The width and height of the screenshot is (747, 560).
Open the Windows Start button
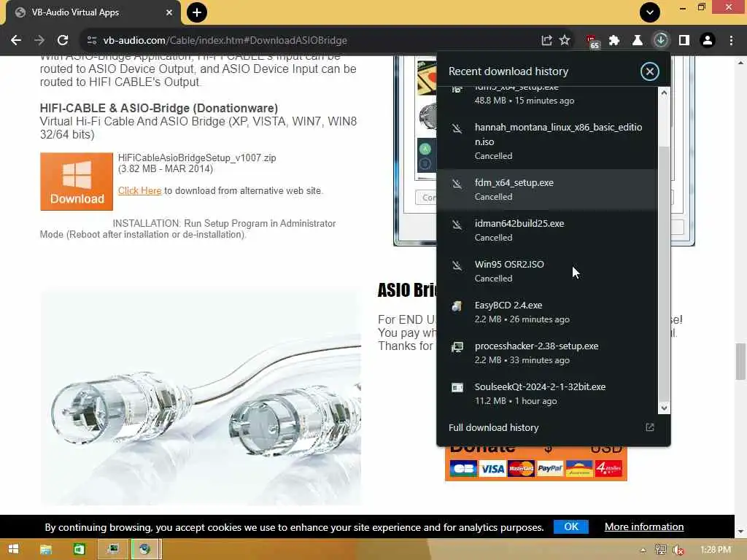[13, 549]
